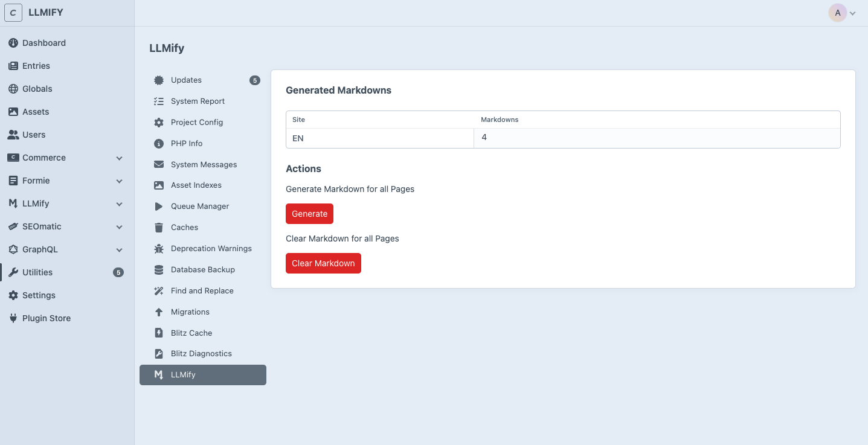Screen dimensions: 868x445
Task: Select the Migrations arrow icon
Action: tap(158, 312)
